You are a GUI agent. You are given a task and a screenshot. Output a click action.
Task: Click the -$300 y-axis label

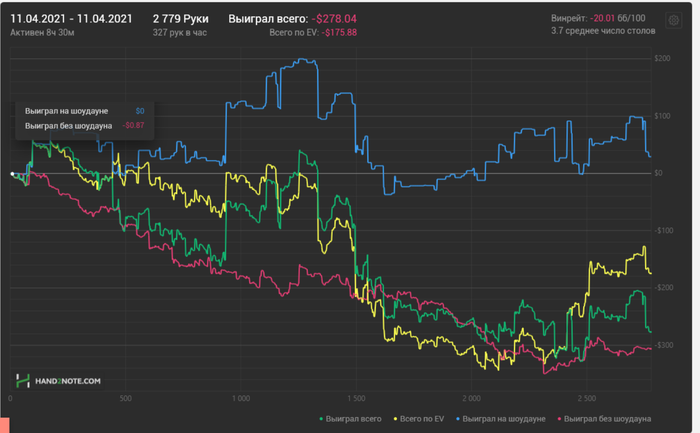coord(663,345)
